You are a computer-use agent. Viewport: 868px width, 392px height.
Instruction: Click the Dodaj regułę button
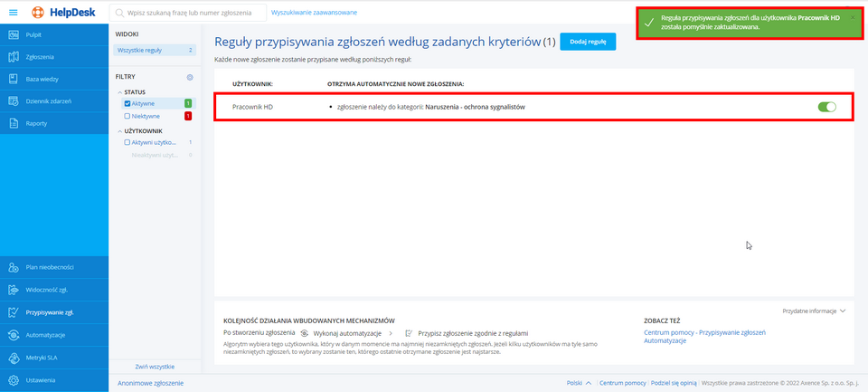[x=588, y=42]
